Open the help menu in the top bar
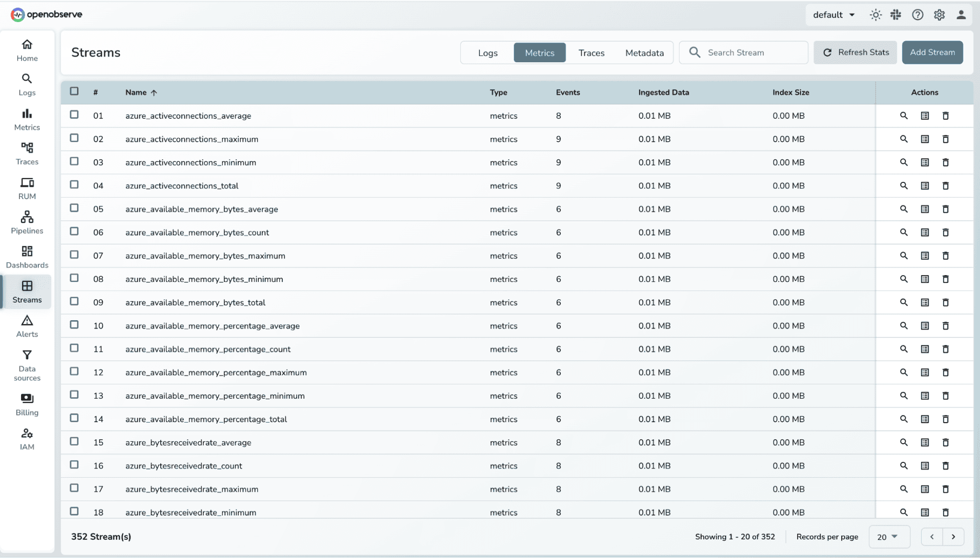980x558 pixels. coord(918,15)
